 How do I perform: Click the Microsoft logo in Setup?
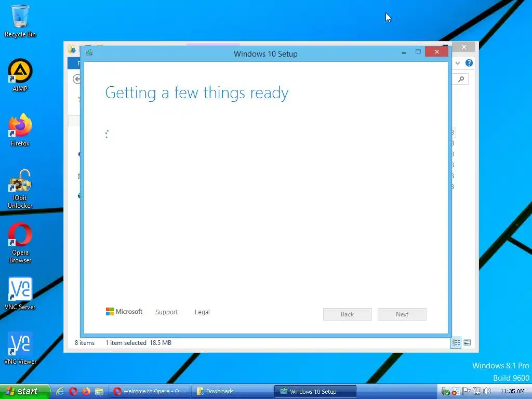click(x=124, y=312)
